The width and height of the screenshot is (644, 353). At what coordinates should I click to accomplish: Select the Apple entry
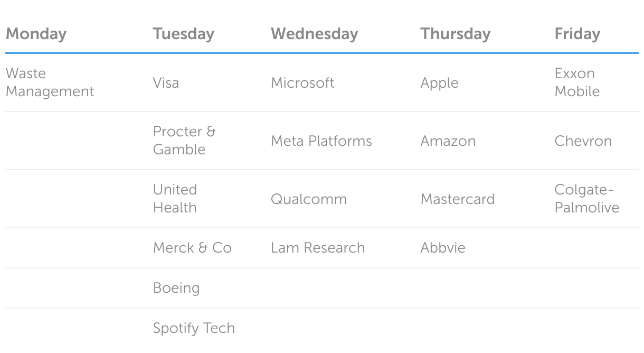coord(439,83)
